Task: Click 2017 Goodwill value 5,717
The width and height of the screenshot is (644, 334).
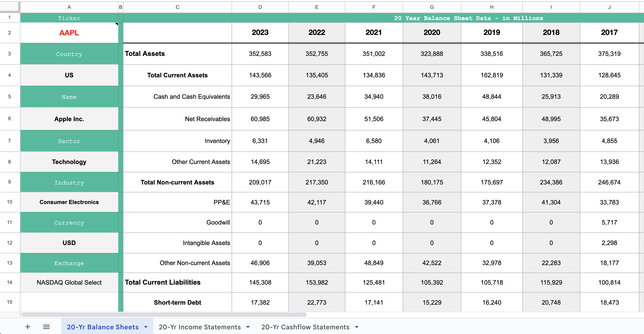Action: point(609,222)
